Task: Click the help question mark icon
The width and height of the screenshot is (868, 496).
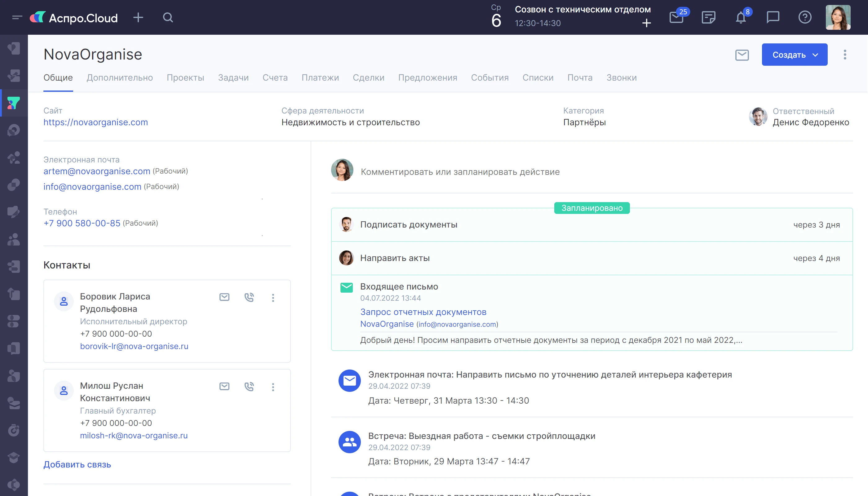Action: pyautogui.click(x=805, y=17)
